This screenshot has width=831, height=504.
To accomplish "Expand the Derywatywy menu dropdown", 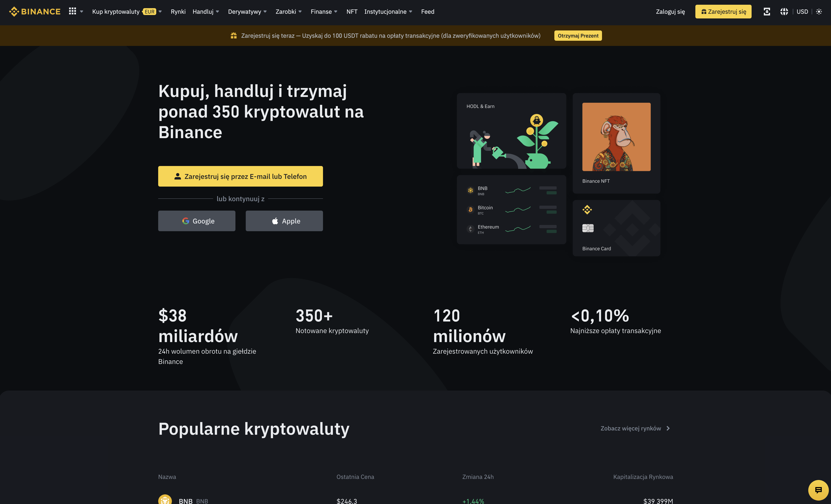I will click(247, 11).
